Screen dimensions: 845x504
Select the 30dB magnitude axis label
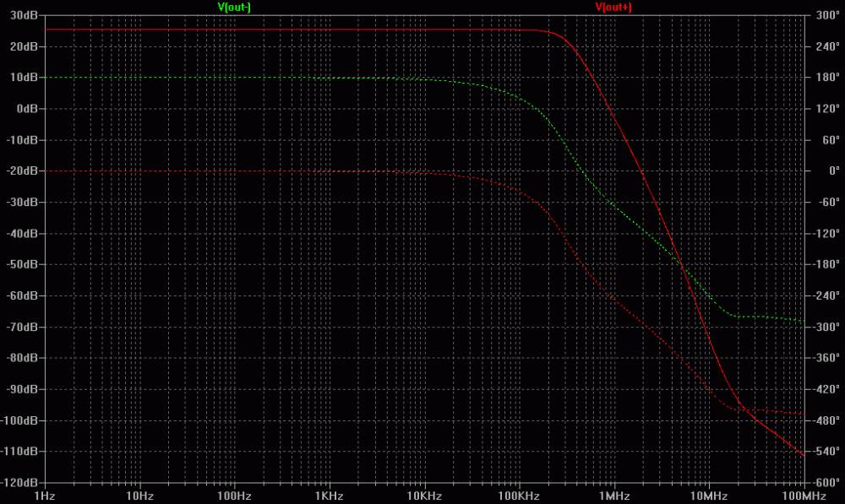[24, 15]
